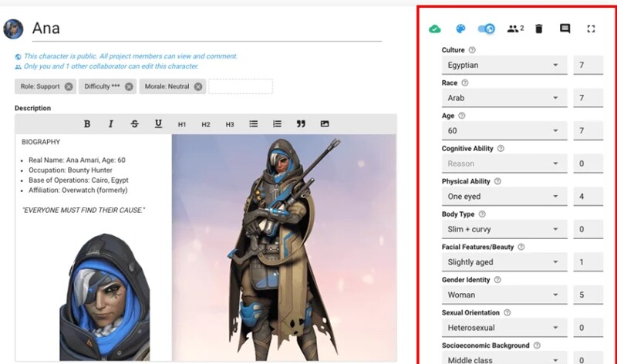Apply H1 heading style
This screenshot has height=364, width=617.
tap(182, 124)
